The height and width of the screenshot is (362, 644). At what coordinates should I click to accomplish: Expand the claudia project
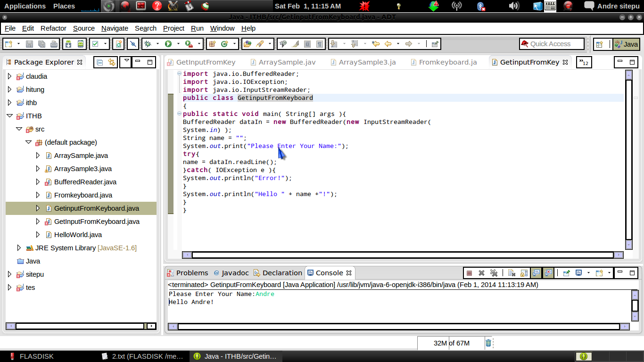[9, 76]
